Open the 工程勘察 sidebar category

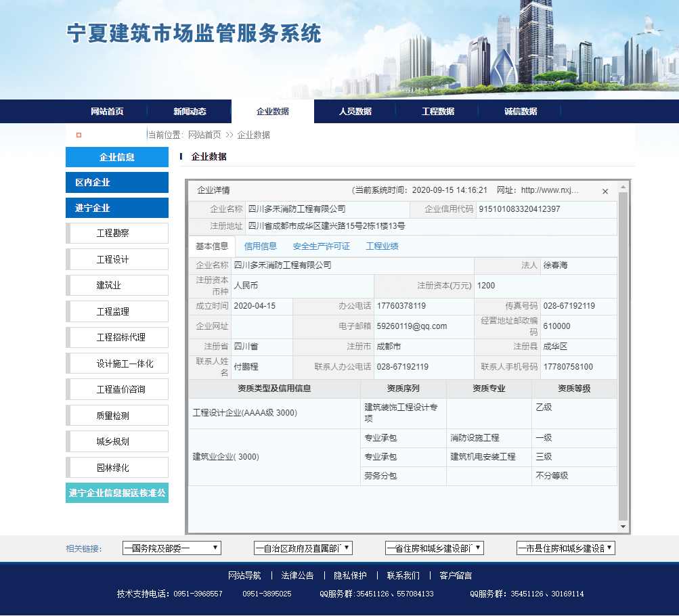[117, 234]
